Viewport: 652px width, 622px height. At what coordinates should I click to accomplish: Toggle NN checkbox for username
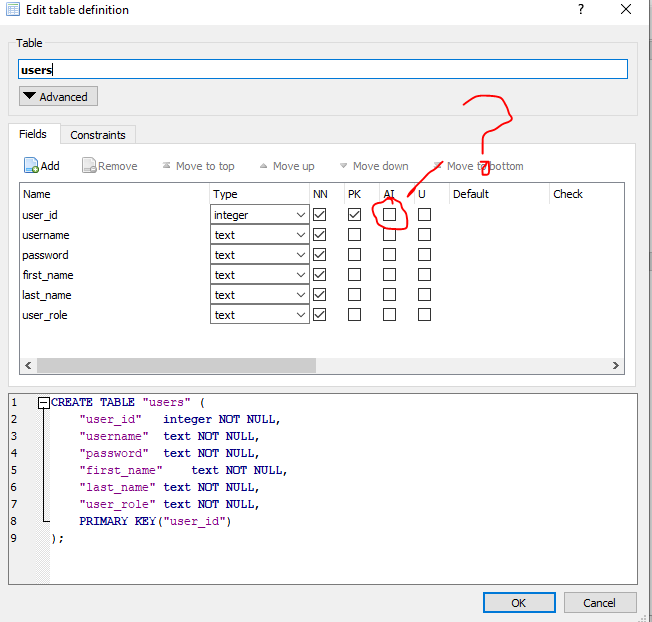[x=320, y=235]
